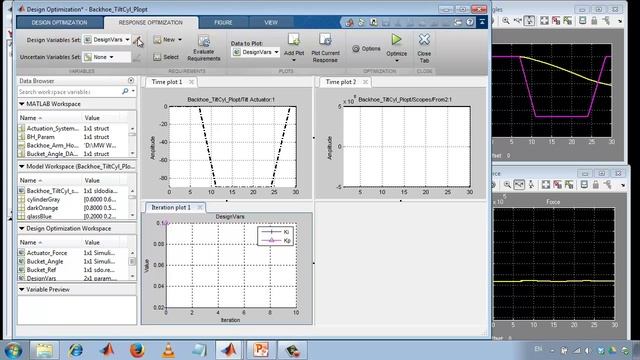Image resolution: width=640 pixels, height=360 pixels.
Task: Collapse the Design Optimization Workspace section
Action: pyautogui.click(x=22, y=229)
